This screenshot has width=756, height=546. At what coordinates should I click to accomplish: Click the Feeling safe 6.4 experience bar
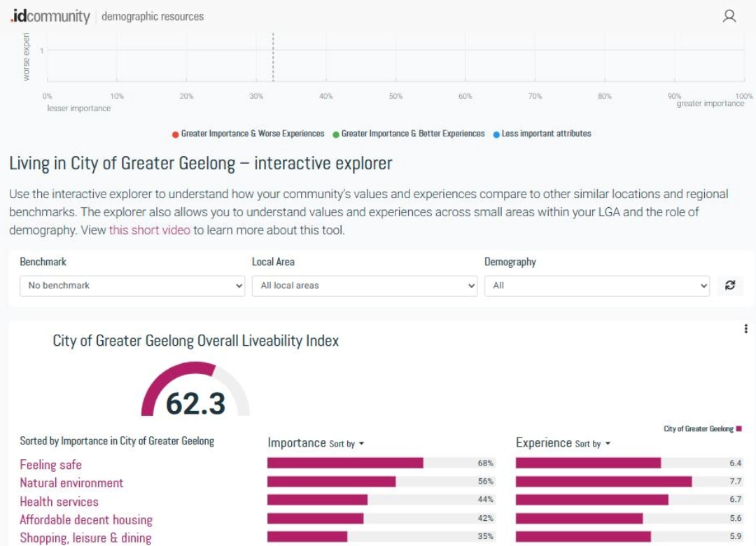click(x=588, y=463)
